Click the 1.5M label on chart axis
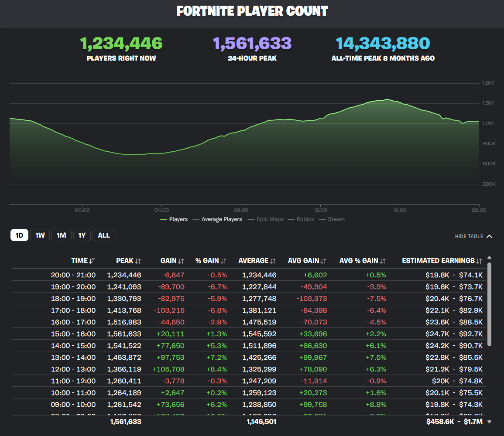 (488, 103)
